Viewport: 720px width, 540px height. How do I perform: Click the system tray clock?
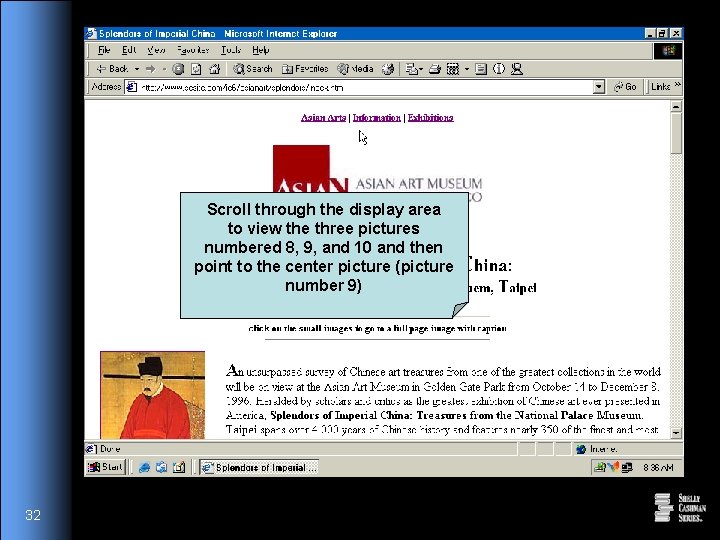click(658, 467)
